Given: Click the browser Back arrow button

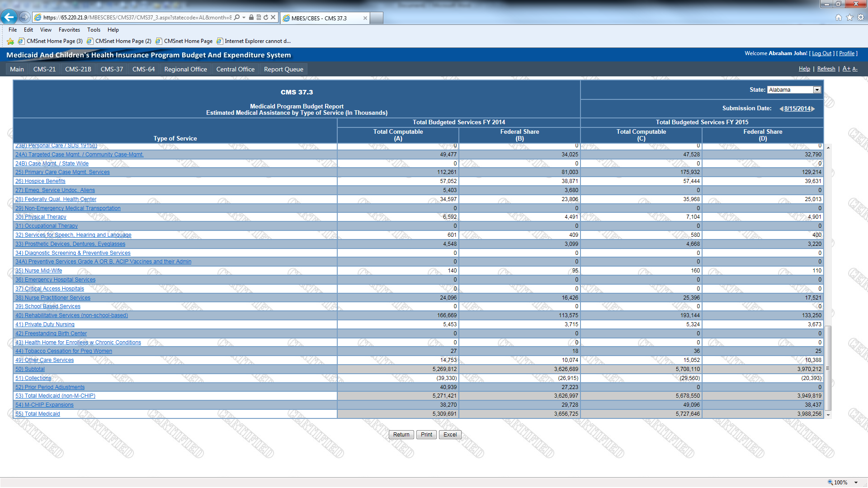Looking at the screenshot, I should (9, 17).
